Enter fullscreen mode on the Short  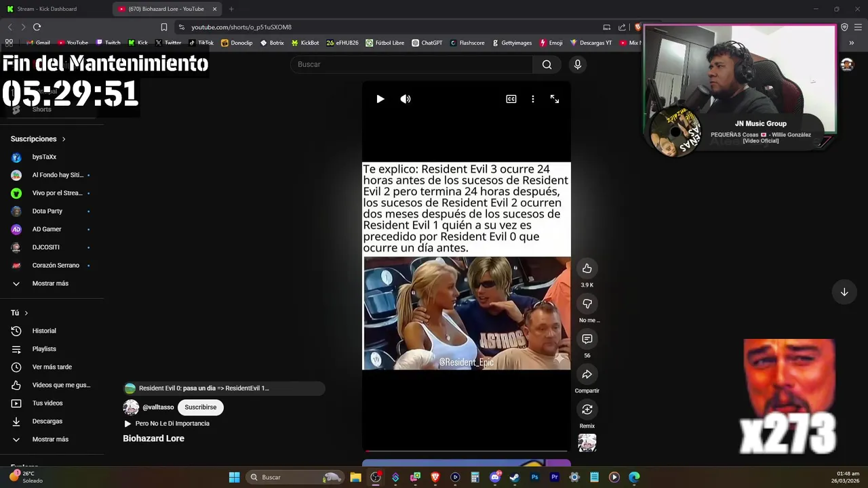click(555, 99)
